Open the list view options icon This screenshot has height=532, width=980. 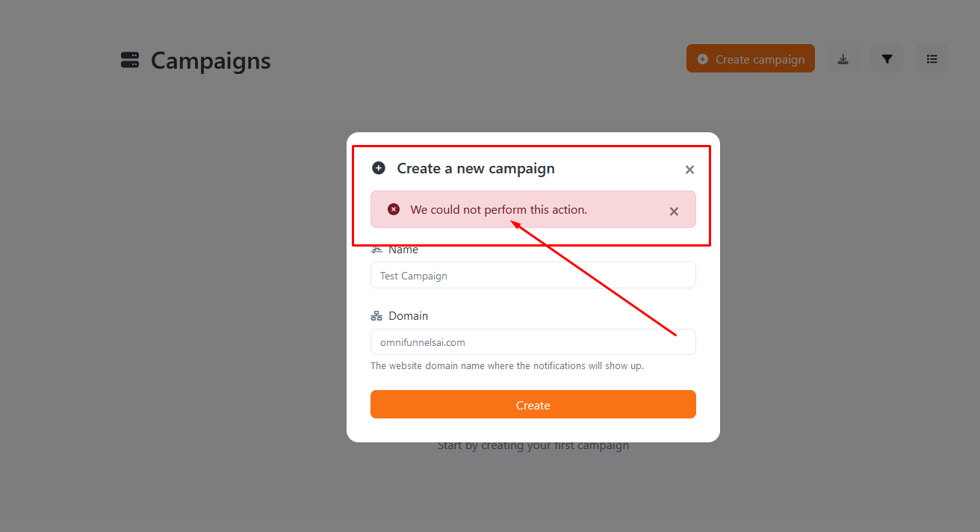click(x=932, y=59)
